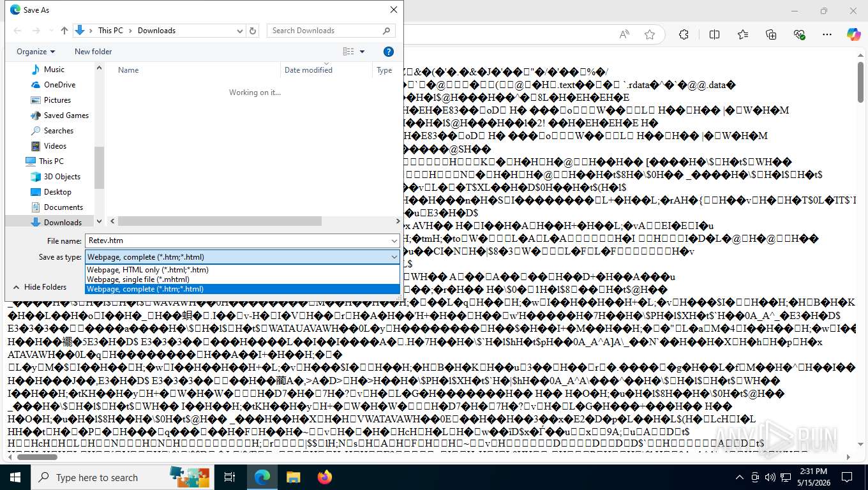This screenshot has height=490, width=868.
Task: Toggle Edge split screen icon
Action: [714, 34]
